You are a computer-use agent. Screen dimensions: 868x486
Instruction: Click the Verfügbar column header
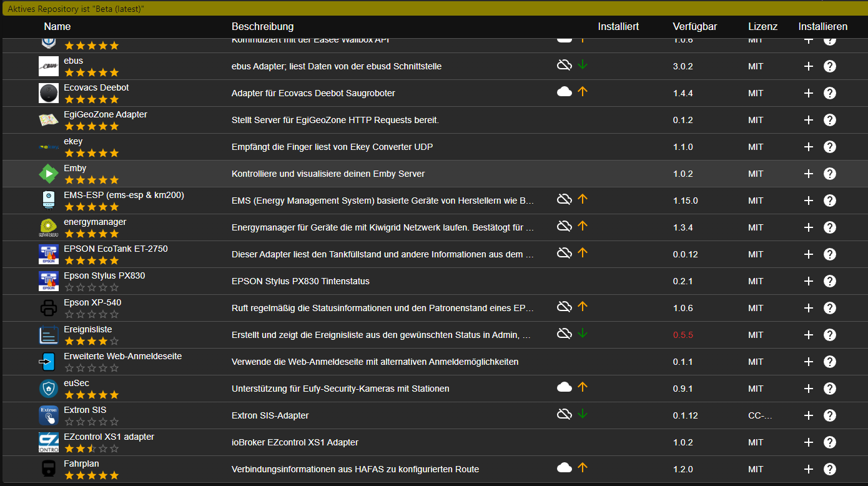(x=695, y=26)
